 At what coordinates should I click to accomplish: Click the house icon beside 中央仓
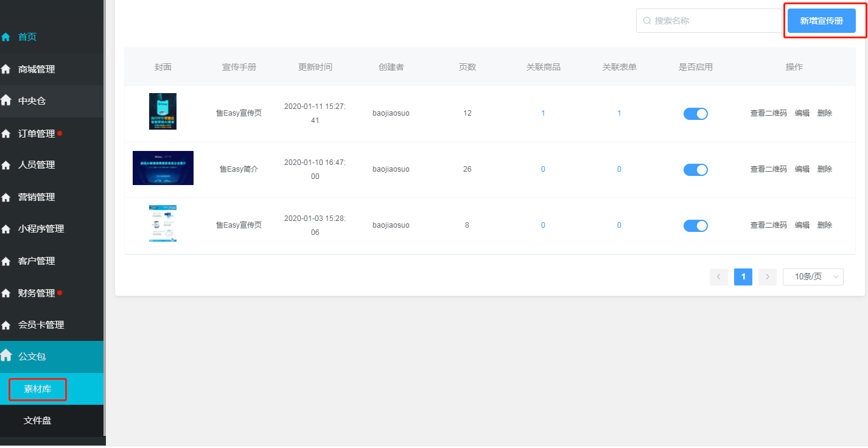click(6, 100)
